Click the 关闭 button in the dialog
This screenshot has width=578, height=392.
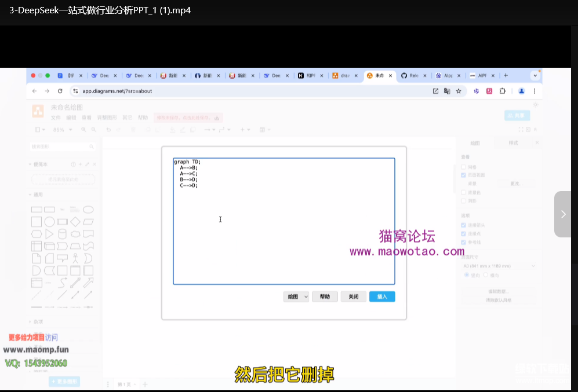tap(353, 296)
